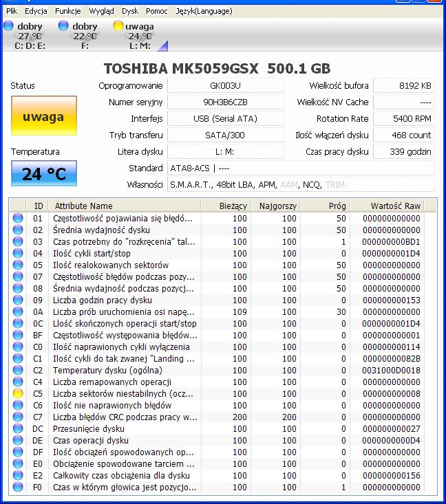Viewport: 446px width, 504px height.
Task: Click the status icon of attribute C6
Action: 18,405
